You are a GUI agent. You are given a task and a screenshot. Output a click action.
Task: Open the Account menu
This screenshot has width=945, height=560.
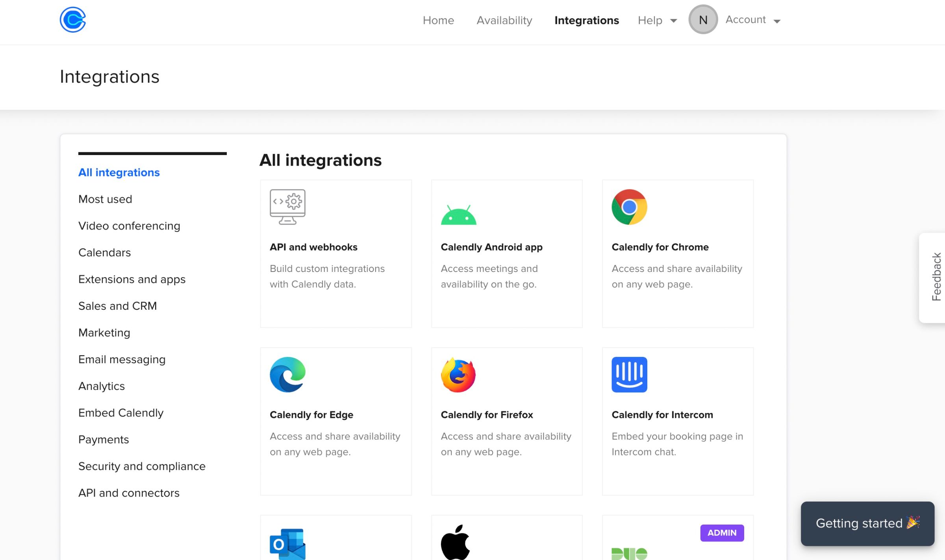pyautogui.click(x=745, y=19)
